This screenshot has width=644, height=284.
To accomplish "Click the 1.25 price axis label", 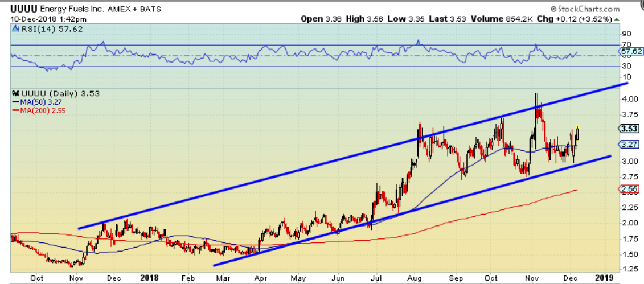I will tap(630, 270).
